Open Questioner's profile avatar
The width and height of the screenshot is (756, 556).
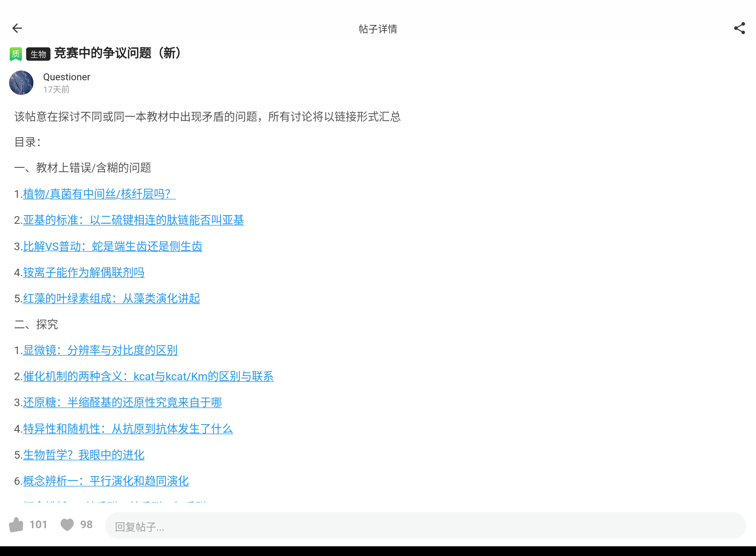[x=21, y=83]
